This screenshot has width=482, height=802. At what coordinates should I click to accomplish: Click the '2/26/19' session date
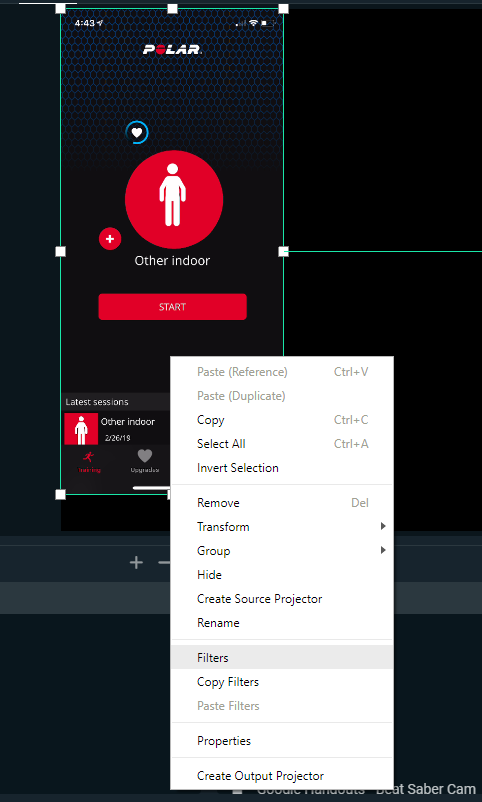point(117,438)
